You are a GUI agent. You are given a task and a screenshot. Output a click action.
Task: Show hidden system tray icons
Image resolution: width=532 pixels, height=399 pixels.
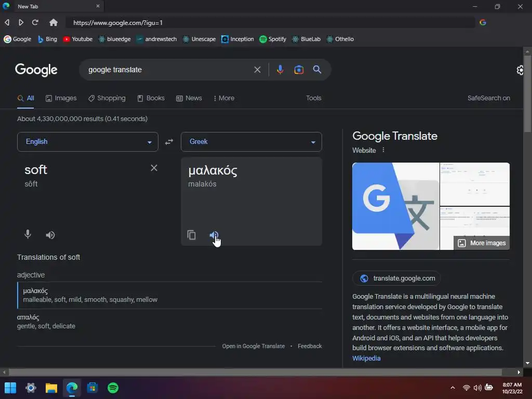click(453, 388)
